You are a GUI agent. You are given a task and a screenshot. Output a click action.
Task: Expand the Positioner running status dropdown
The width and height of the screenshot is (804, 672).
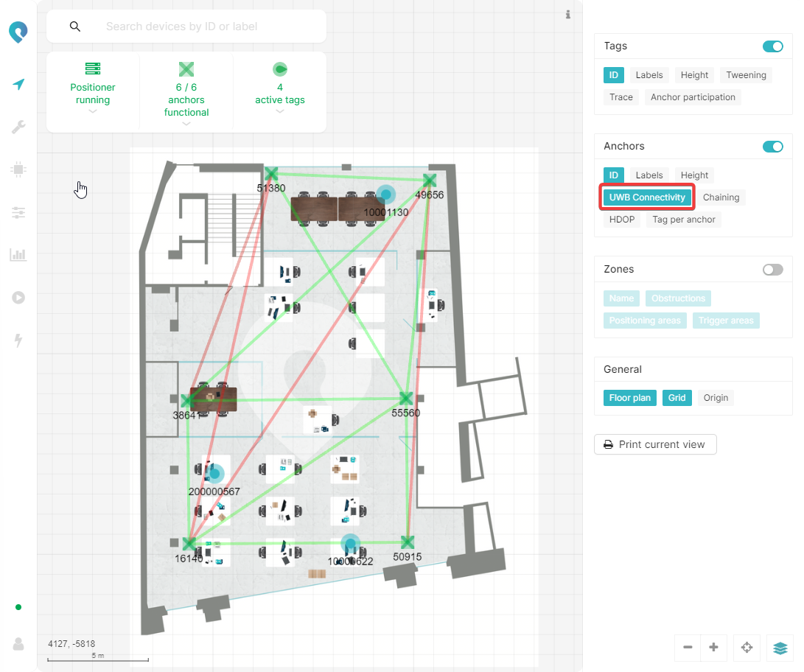pyautogui.click(x=93, y=112)
